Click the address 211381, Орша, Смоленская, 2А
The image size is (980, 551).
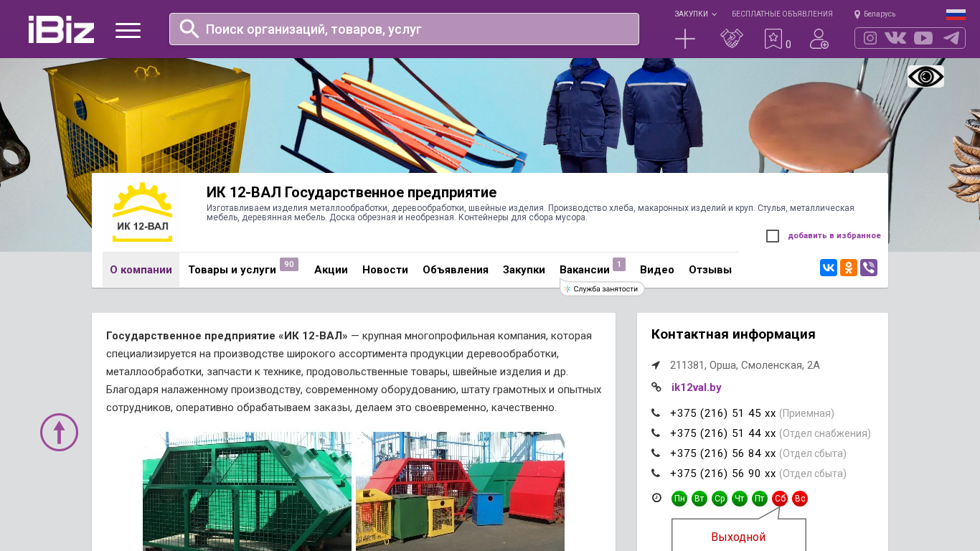(x=745, y=365)
